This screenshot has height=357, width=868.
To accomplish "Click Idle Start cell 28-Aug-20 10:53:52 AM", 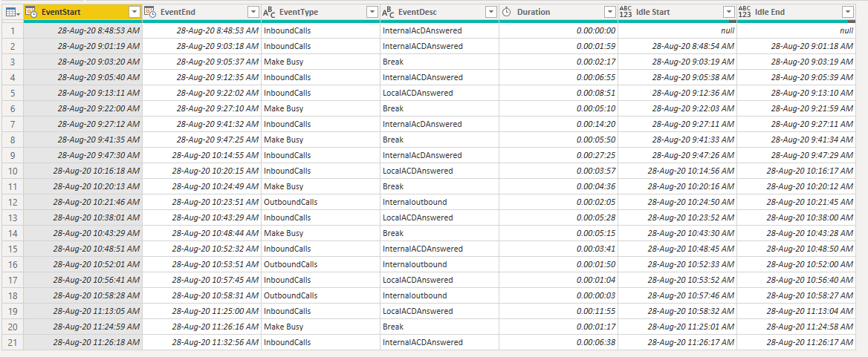I will click(677, 280).
